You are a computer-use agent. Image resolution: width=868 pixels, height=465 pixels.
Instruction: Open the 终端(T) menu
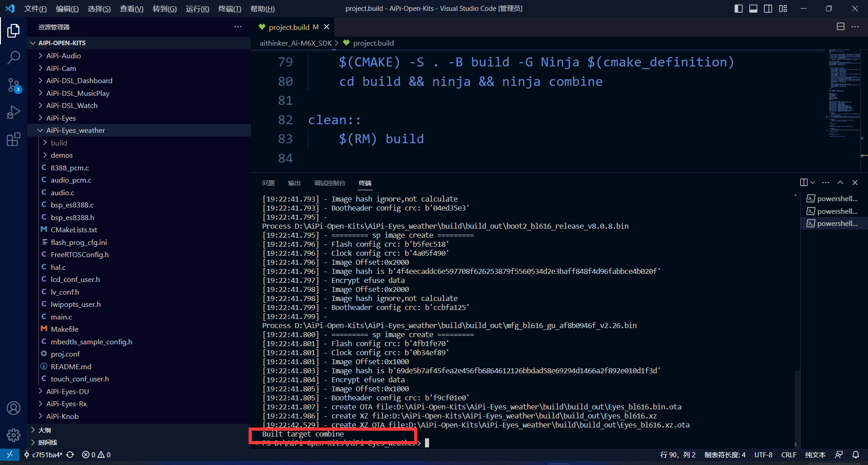[x=230, y=9]
